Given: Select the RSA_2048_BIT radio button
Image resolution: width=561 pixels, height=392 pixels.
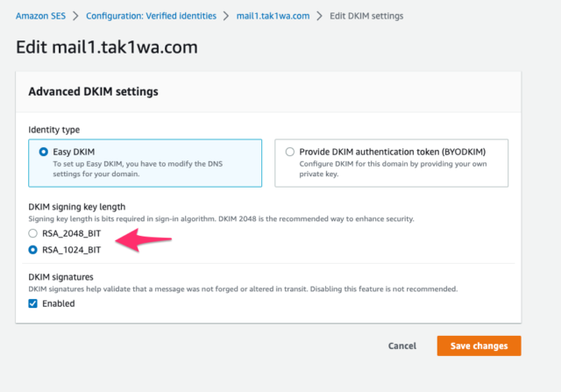Looking at the screenshot, I should 33,233.
